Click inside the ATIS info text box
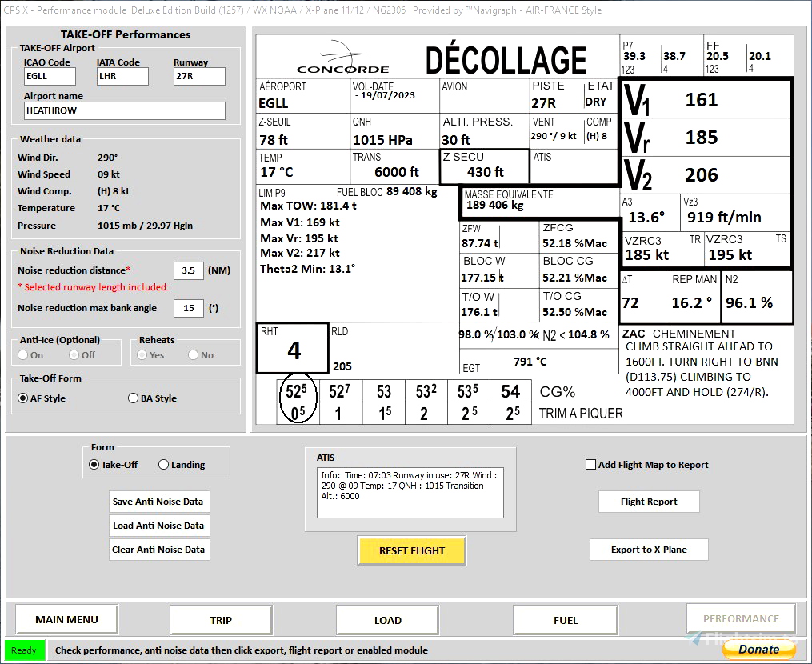Screen dimensions: 812x664 pos(410,493)
